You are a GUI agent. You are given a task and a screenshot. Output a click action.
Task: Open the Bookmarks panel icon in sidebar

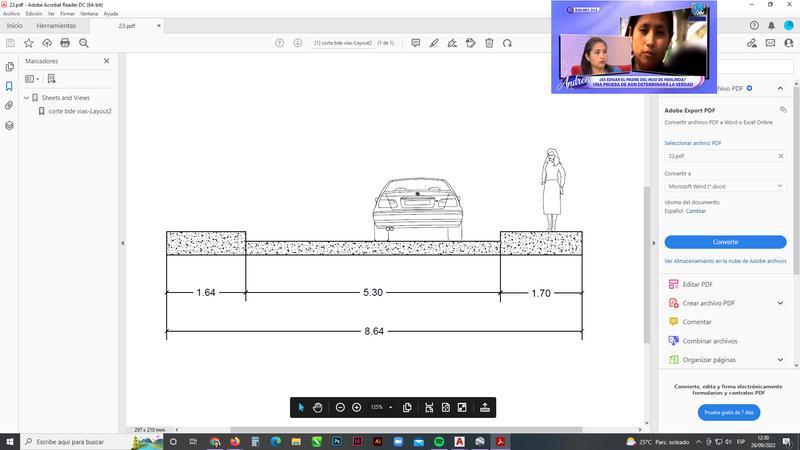coord(9,86)
